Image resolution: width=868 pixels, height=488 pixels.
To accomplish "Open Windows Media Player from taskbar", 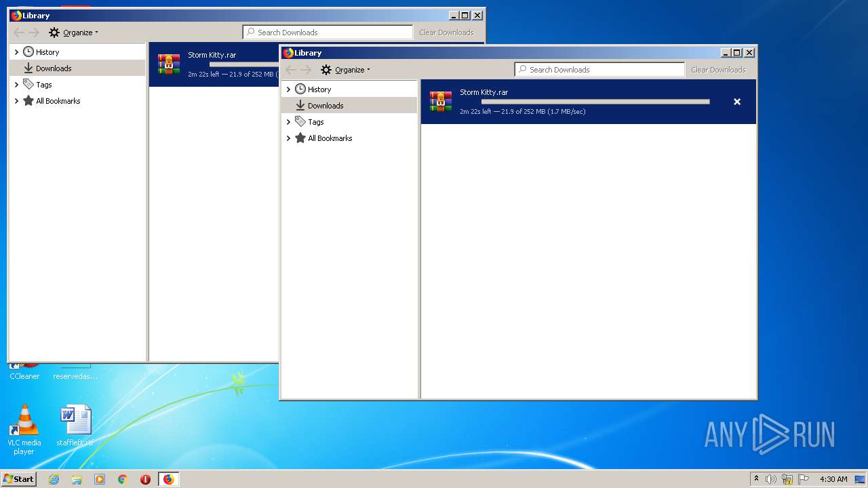I will [100, 479].
